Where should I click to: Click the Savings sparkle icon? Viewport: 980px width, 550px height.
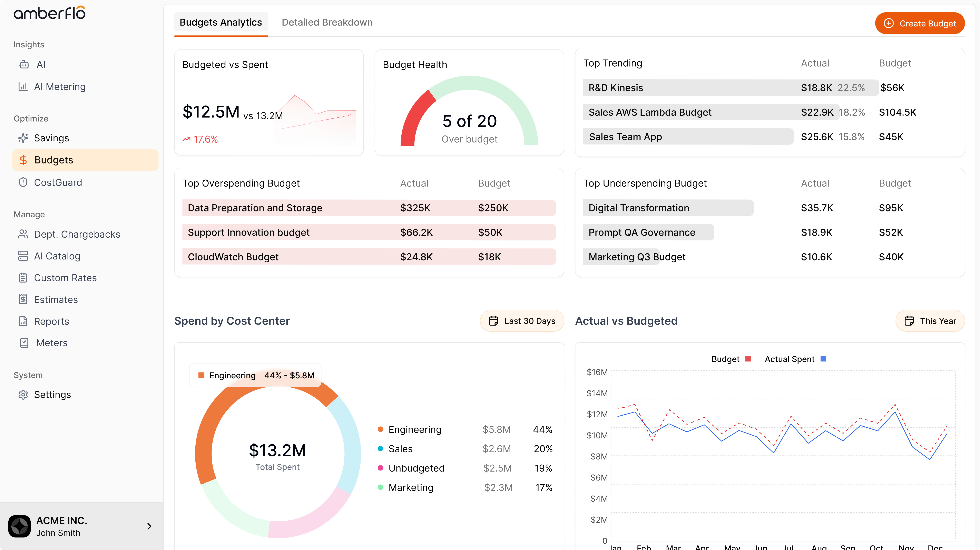tap(23, 138)
